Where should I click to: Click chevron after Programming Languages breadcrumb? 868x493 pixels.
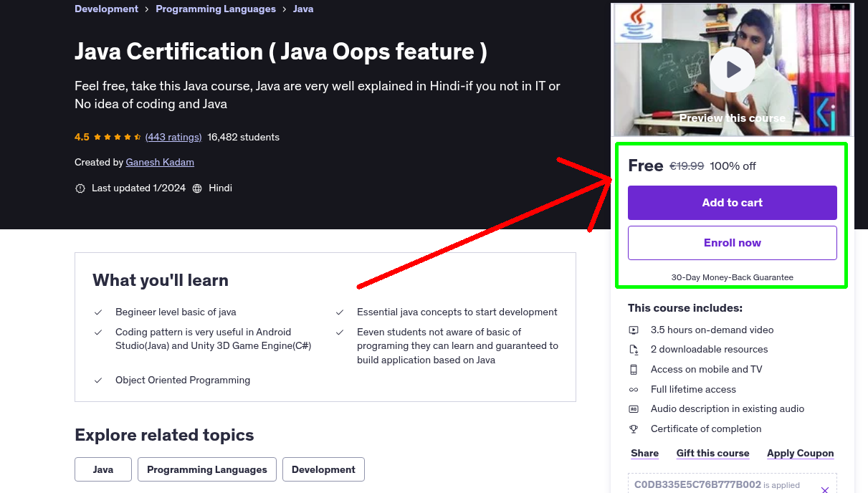pyautogui.click(x=285, y=9)
